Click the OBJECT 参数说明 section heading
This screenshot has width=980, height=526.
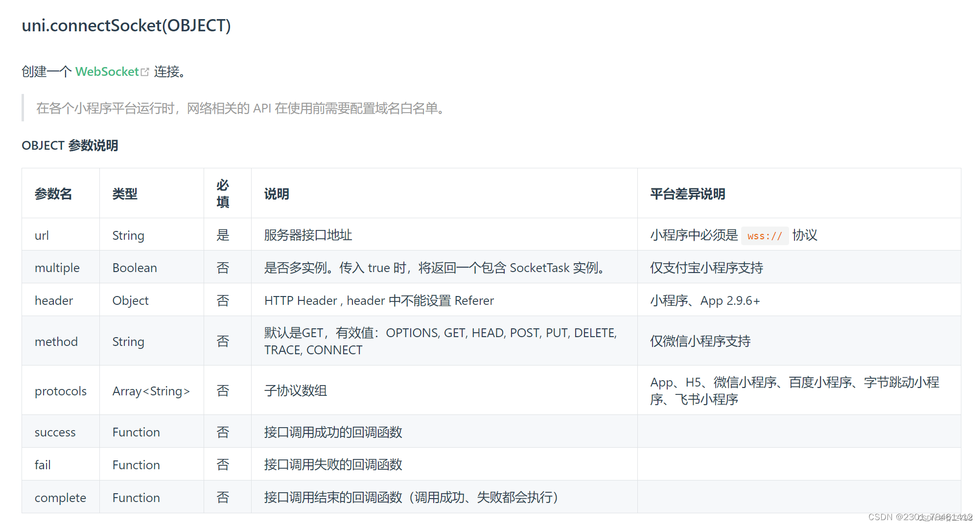tap(70, 145)
